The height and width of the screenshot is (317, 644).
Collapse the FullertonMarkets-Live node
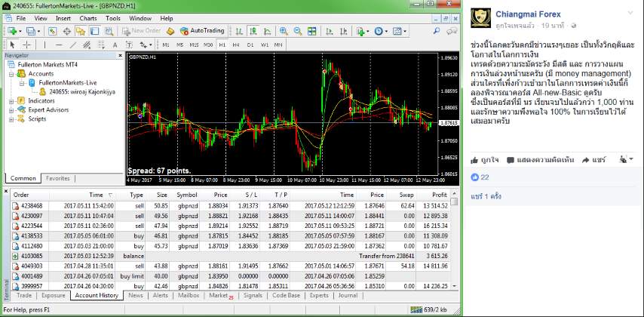22,83
